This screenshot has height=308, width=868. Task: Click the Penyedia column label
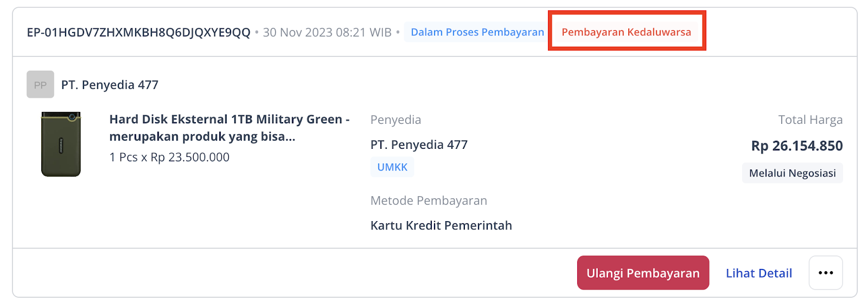coord(395,120)
